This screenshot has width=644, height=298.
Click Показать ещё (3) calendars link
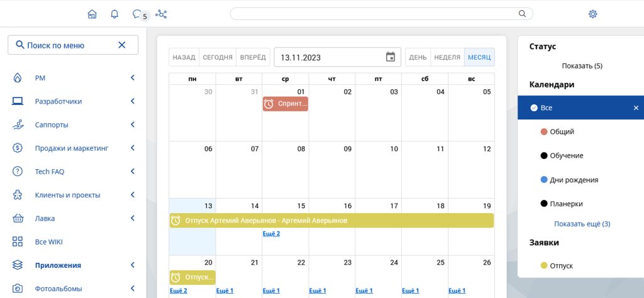tap(582, 224)
